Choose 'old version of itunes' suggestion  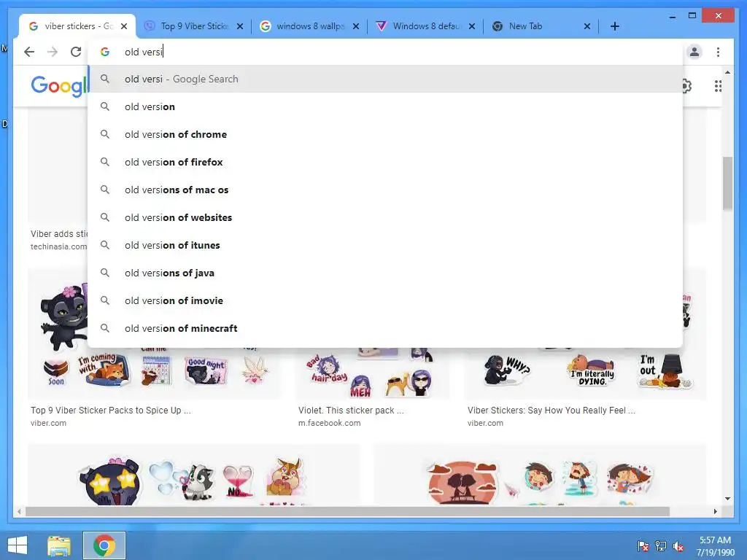(385, 245)
